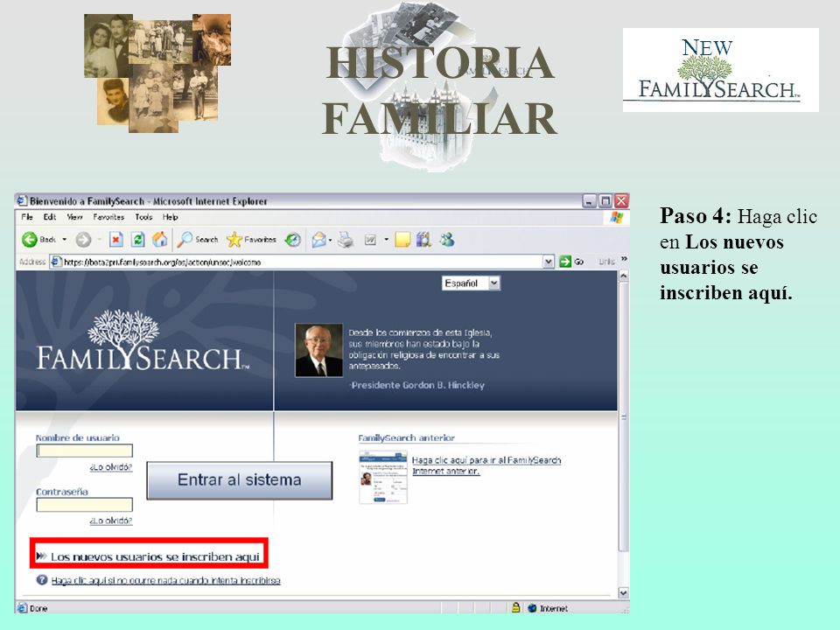Expand the Links toolbar chevron
Image resolution: width=840 pixels, height=630 pixels.
click(x=624, y=260)
